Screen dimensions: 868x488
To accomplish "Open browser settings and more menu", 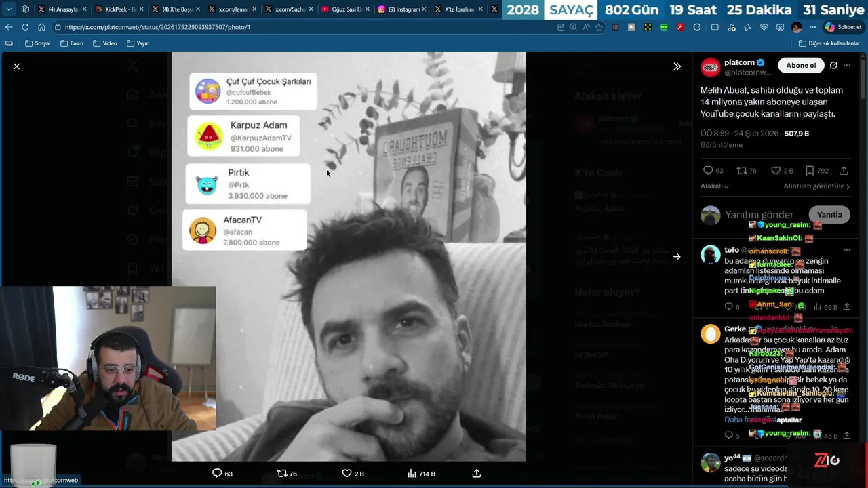I will 812,27.
